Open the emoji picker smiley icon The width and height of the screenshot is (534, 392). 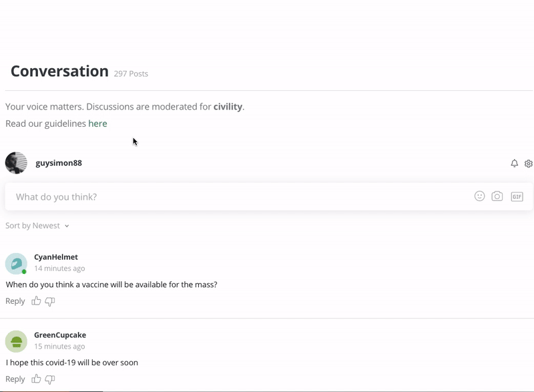click(479, 196)
